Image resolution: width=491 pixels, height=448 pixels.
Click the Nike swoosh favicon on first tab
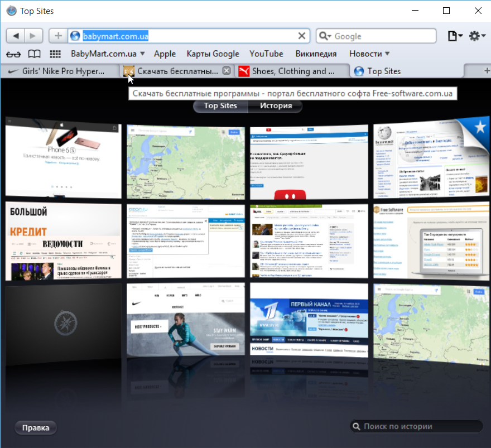[13, 71]
